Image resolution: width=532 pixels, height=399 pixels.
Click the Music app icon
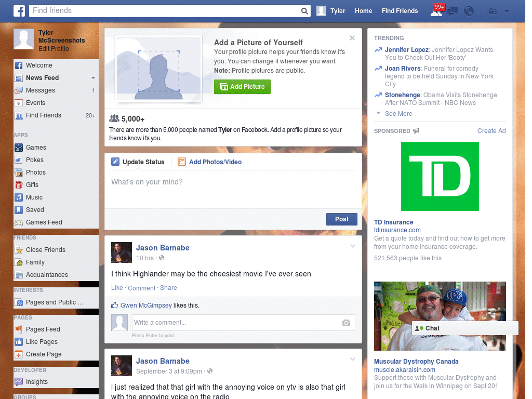click(19, 197)
